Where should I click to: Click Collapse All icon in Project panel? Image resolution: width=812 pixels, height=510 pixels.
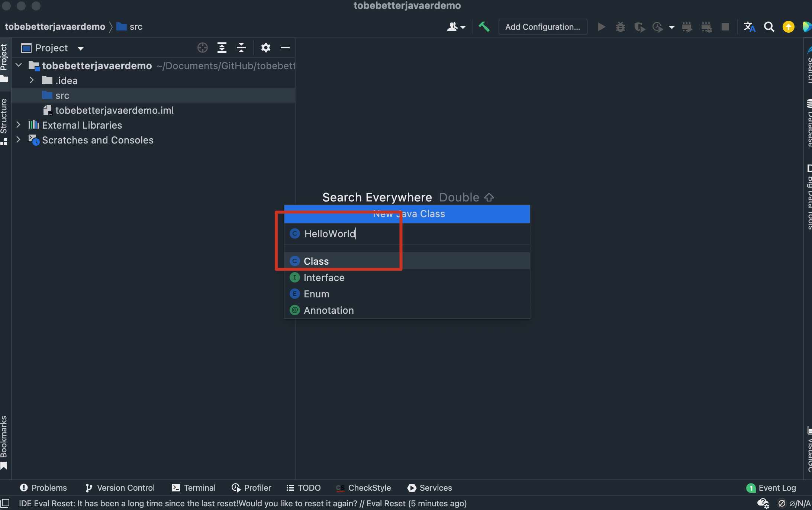[241, 48]
